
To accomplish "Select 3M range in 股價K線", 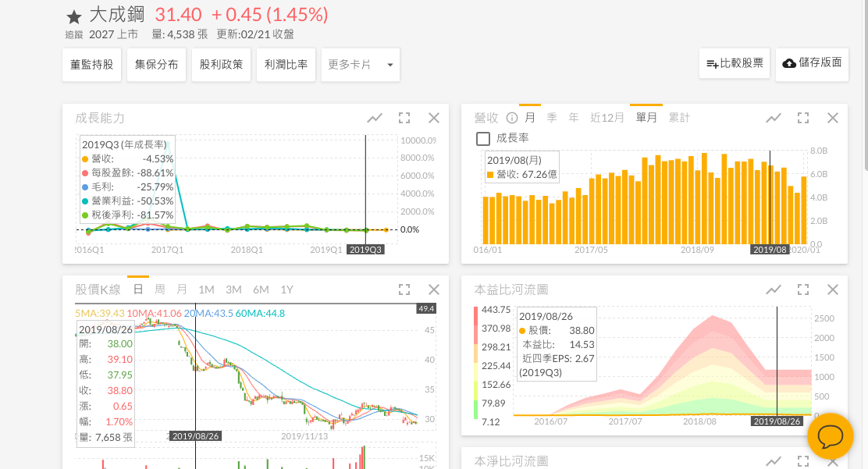I will [233, 290].
